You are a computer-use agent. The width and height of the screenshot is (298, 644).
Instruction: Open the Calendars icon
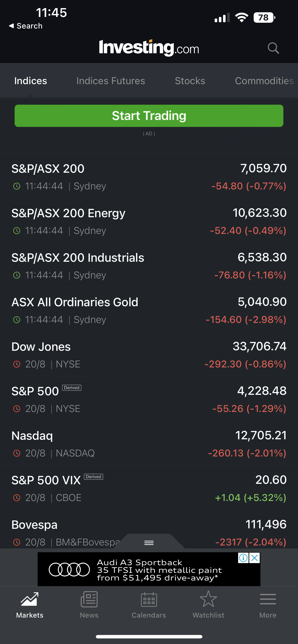pyautogui.click(x=149, y=599)
